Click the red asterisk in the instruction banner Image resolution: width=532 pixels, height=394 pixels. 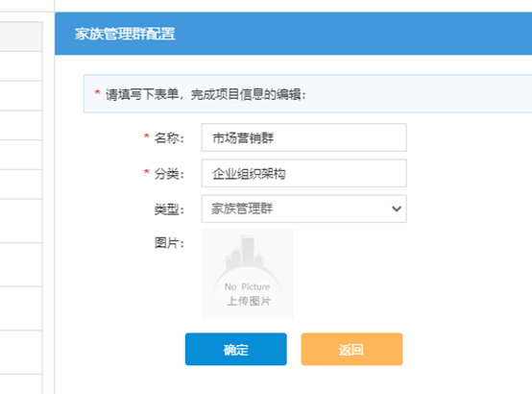click(97, 92)
